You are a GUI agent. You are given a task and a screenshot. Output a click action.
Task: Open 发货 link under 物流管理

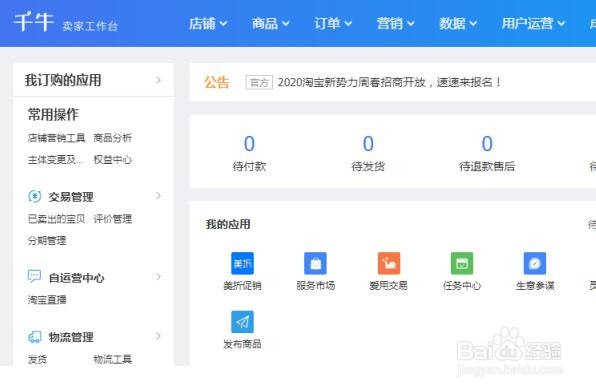37,359
